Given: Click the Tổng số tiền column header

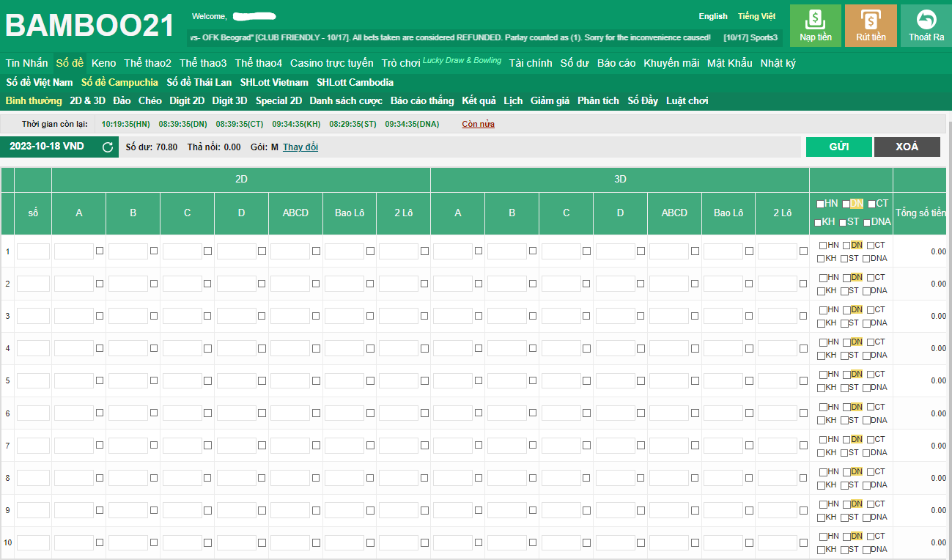Looking at the screenshot, I should (920, 213).
